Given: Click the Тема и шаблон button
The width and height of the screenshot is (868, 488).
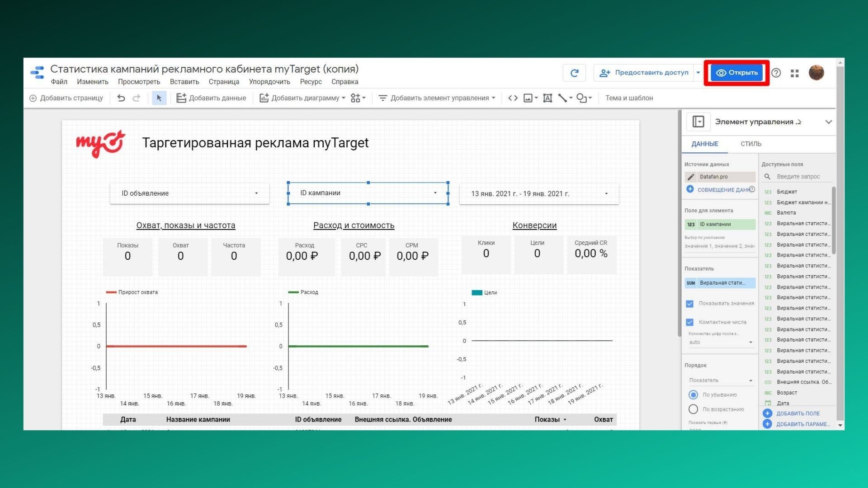Looking at the screenshot, I should pyautogui.click(x=629, y=98).
